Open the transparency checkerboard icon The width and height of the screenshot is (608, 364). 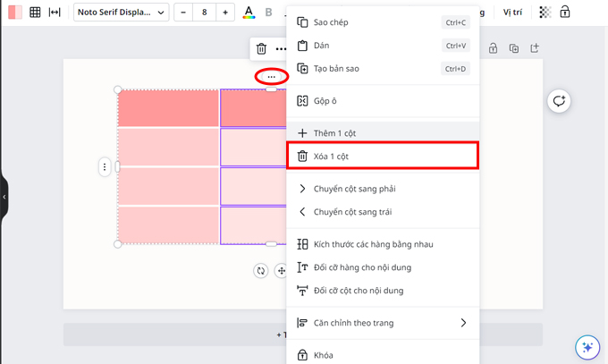545,13
